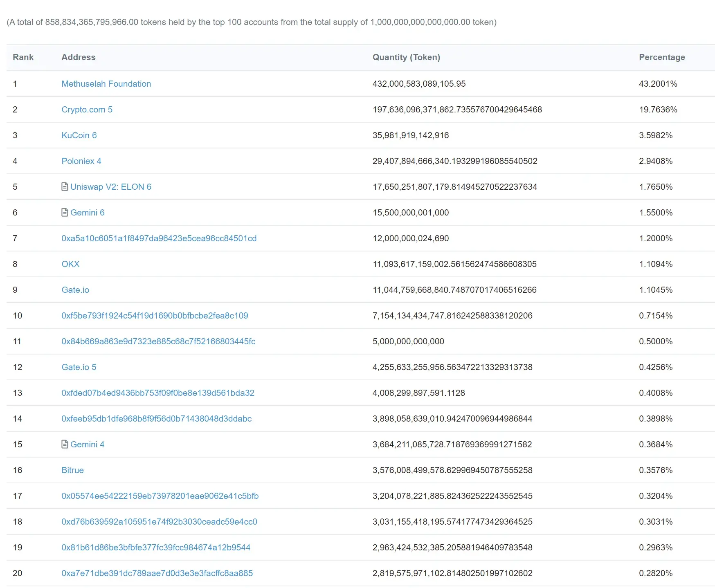This screenshot has height=588, width=715.
Task: Select the 1.1045% percentage value
Action: point(656,290)
